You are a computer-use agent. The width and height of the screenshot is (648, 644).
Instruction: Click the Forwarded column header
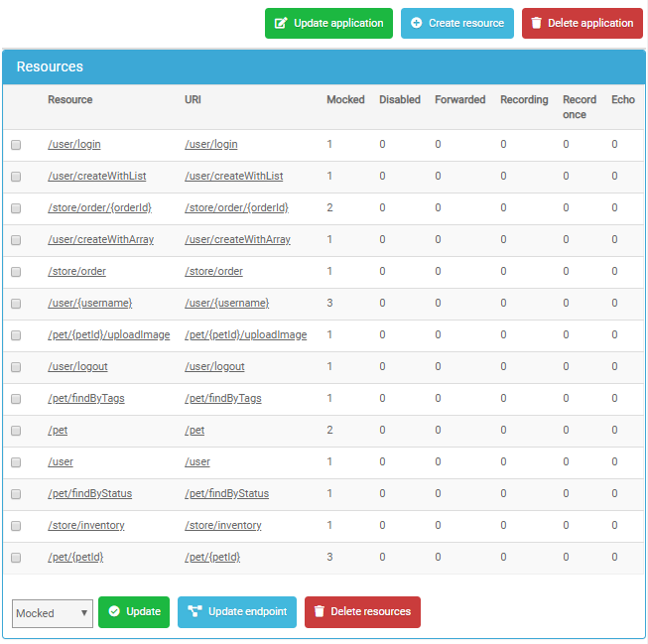(x=460, y=99)
